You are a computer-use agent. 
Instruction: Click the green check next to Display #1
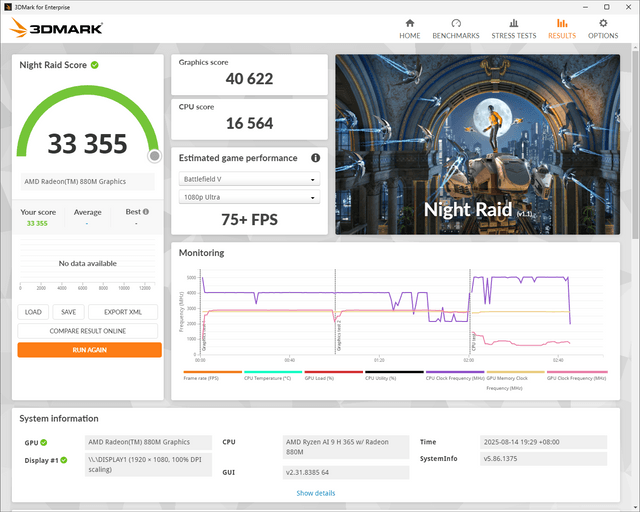[64, 460]
